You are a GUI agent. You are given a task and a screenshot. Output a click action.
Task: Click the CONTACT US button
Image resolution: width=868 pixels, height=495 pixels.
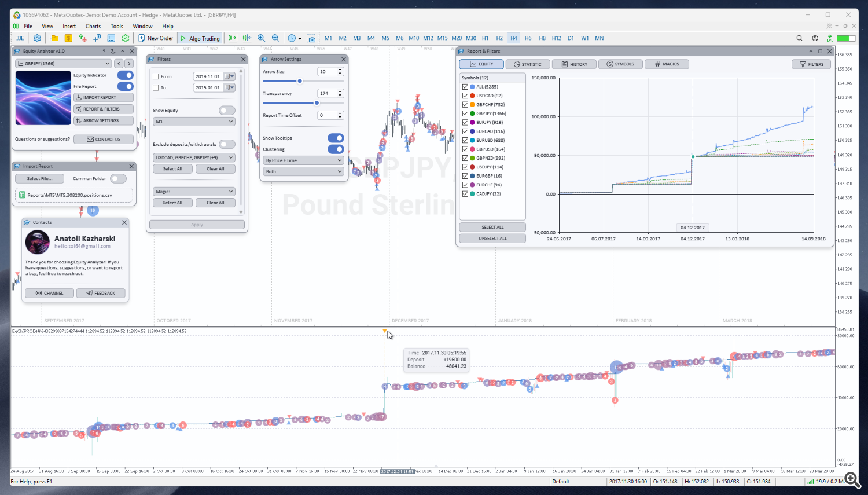click(104, 139)
